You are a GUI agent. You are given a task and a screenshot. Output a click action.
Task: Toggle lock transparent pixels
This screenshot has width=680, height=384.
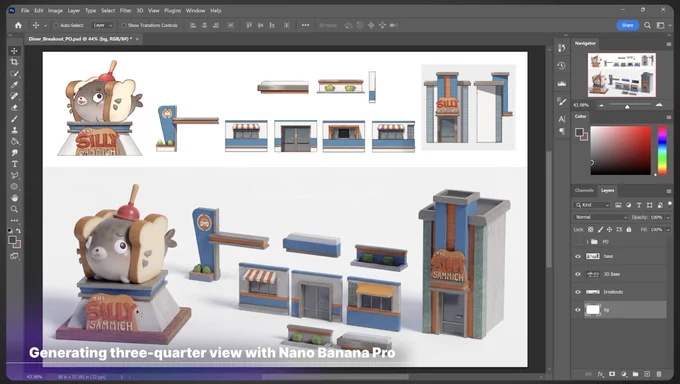[590, 230]
